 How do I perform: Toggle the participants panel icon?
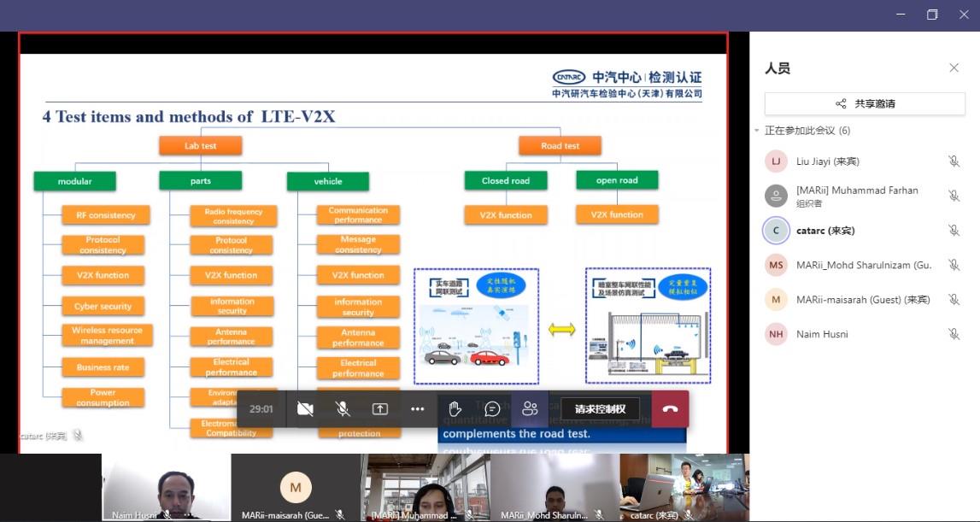point(530,409)
